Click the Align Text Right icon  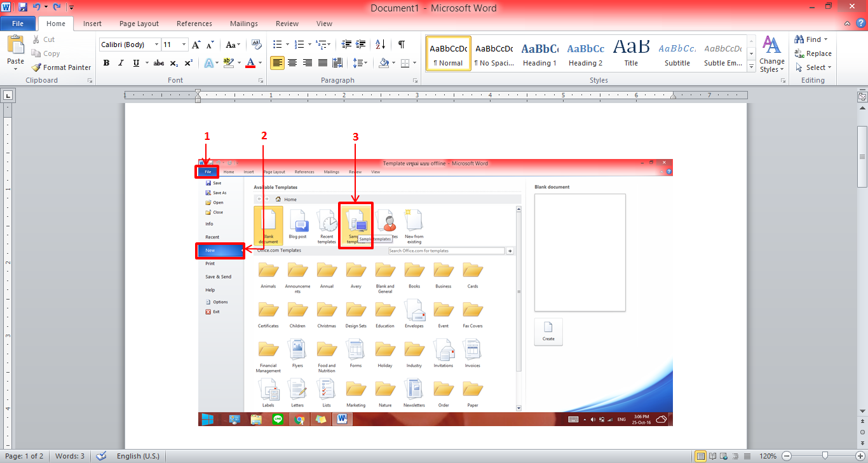(x=308, y=63)
